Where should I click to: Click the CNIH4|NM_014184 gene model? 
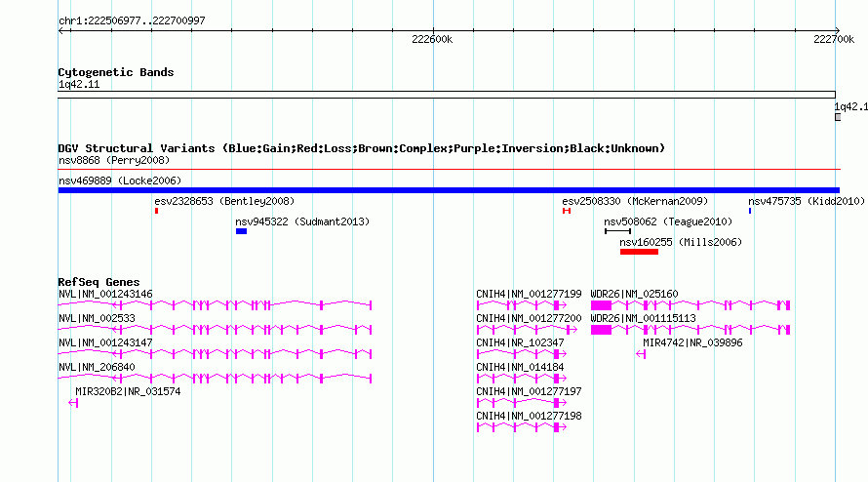pos(522,378)
